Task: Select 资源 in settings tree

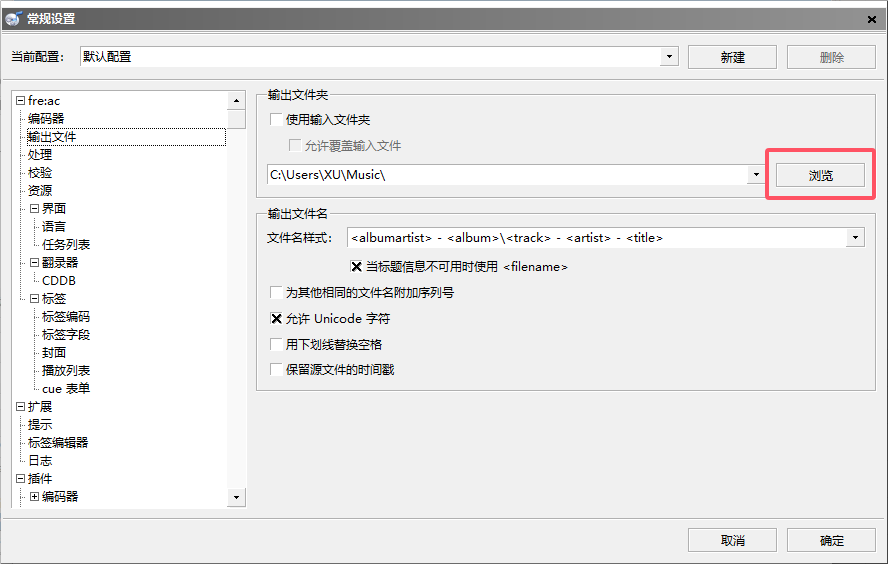Action: (40, 190)
